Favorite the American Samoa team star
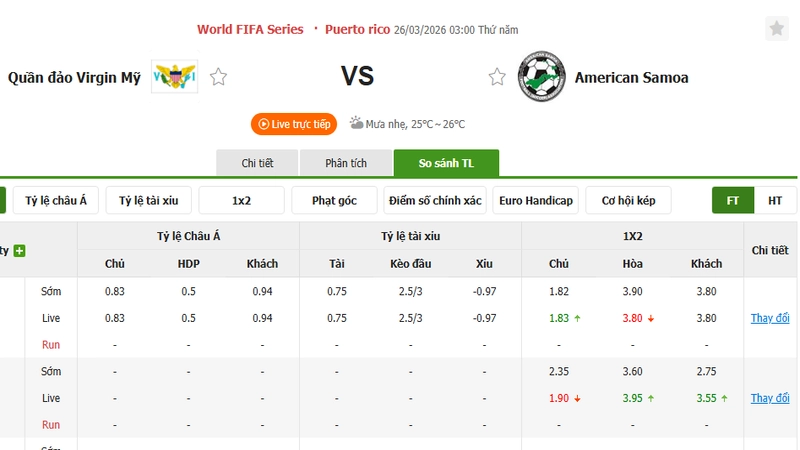This screenshot has width=800, height=450. [x=497, y=77]
